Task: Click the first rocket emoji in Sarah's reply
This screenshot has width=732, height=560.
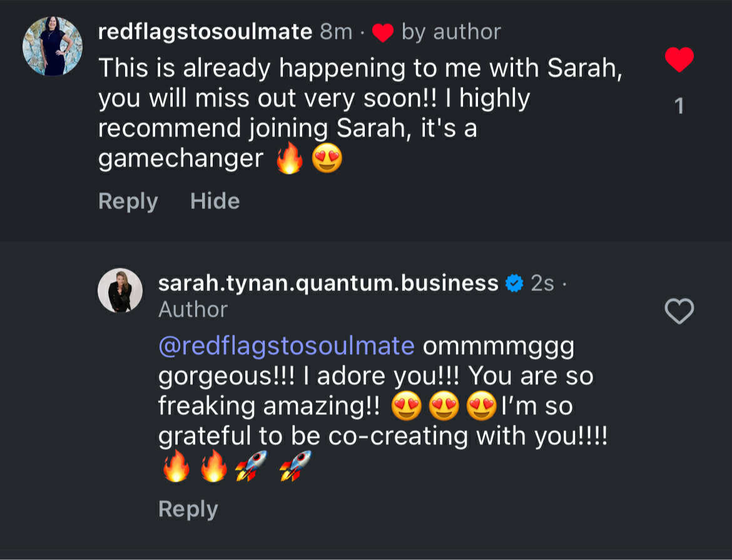Action: pos(251,467)
